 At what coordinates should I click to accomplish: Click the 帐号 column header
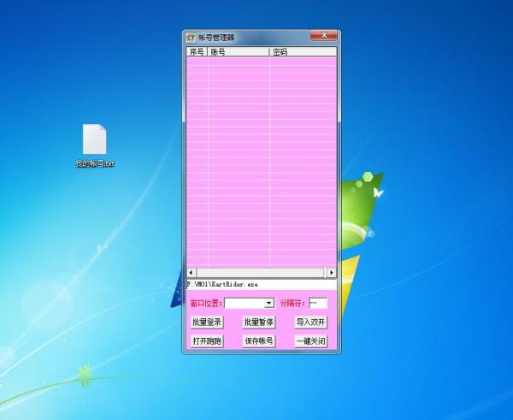[x=239, y=51]
